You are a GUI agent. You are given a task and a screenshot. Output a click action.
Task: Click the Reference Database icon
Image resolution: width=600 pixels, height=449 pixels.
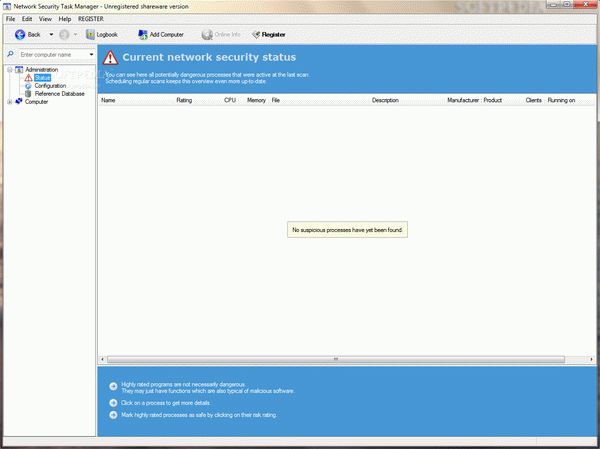pos(28,94)
